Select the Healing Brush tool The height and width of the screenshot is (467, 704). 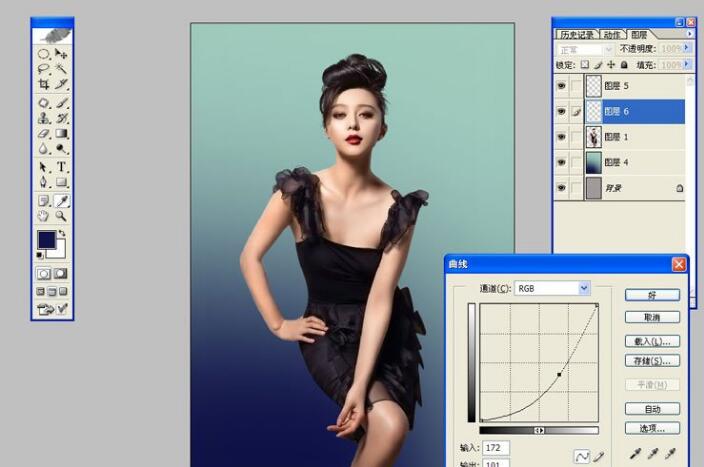[43, 103]
